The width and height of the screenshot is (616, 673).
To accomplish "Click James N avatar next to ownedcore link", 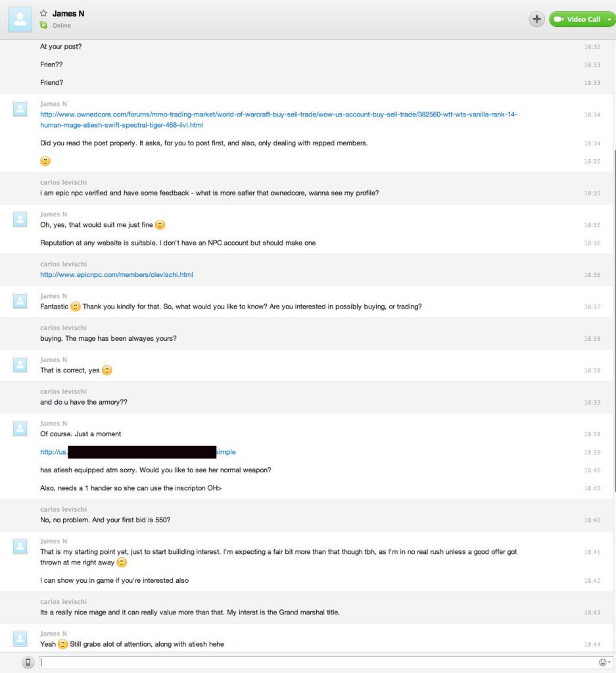I will (x=20, y=109).
